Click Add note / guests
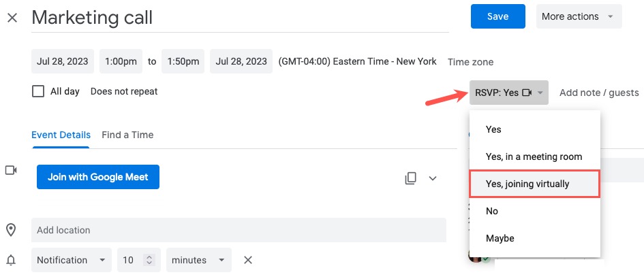This screenshot has width=644, height=279. coord(599,93)
